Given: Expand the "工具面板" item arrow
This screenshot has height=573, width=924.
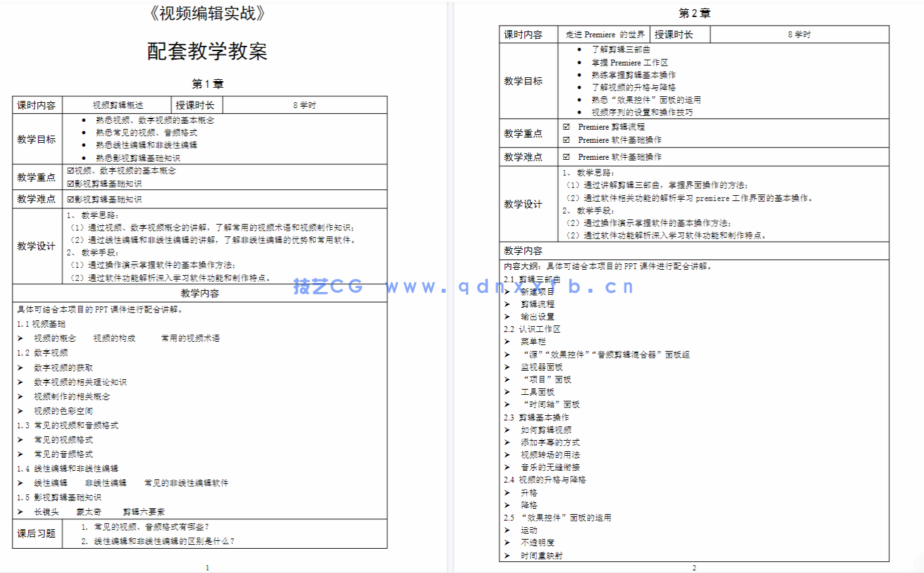Looking at the screenshot, I should 505,392.
